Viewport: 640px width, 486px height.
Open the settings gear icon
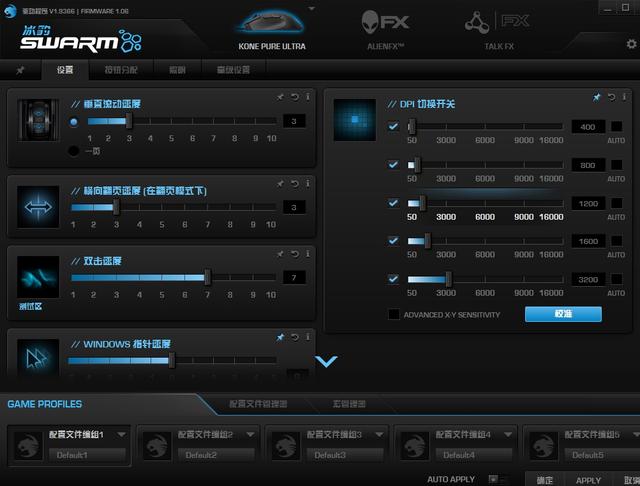coord(631,44)
